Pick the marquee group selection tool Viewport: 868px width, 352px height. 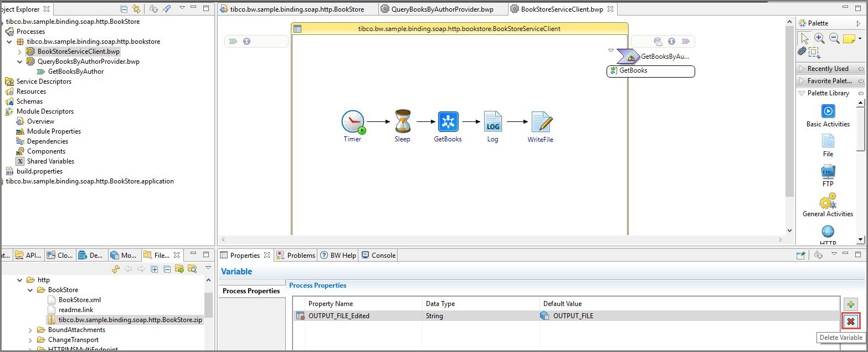point(814,53)
